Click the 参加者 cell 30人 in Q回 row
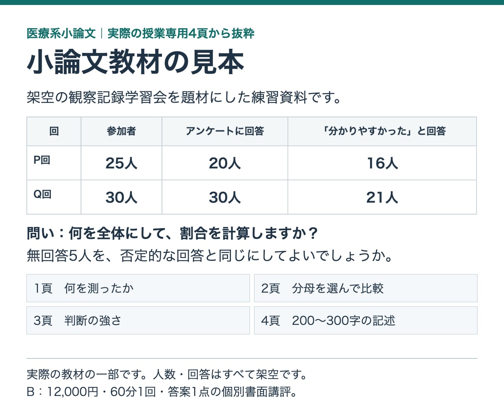 click(121, 198)
